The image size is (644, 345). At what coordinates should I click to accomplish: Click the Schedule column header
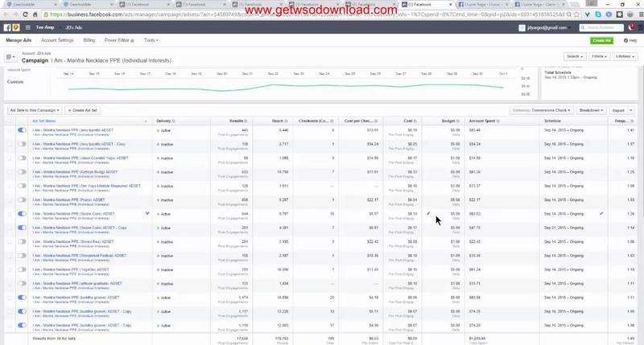(x=552, y=121)
